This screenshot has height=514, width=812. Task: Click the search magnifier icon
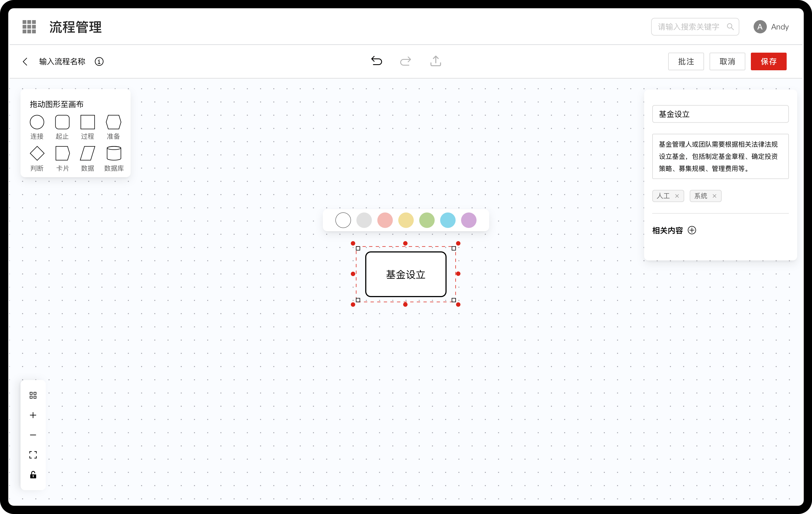tap(730, 27)
